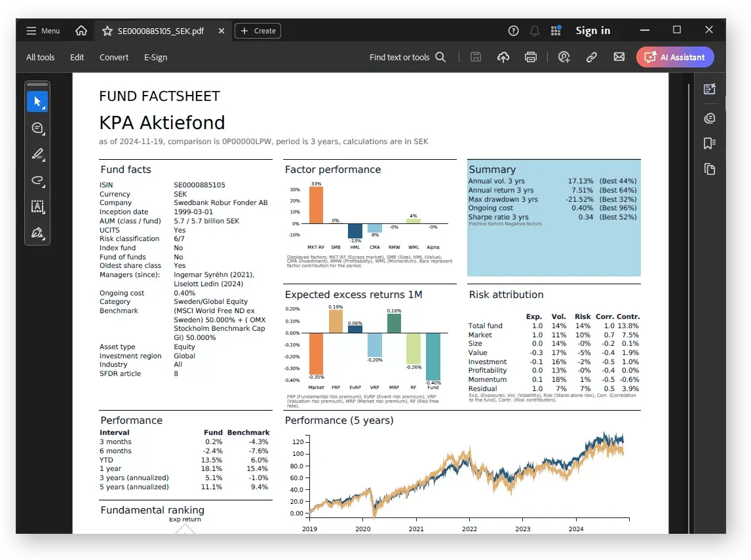This screenshot has height=560, width=751.
Task: Click ISIN value SE0000885105
Action: click(199, 185)
